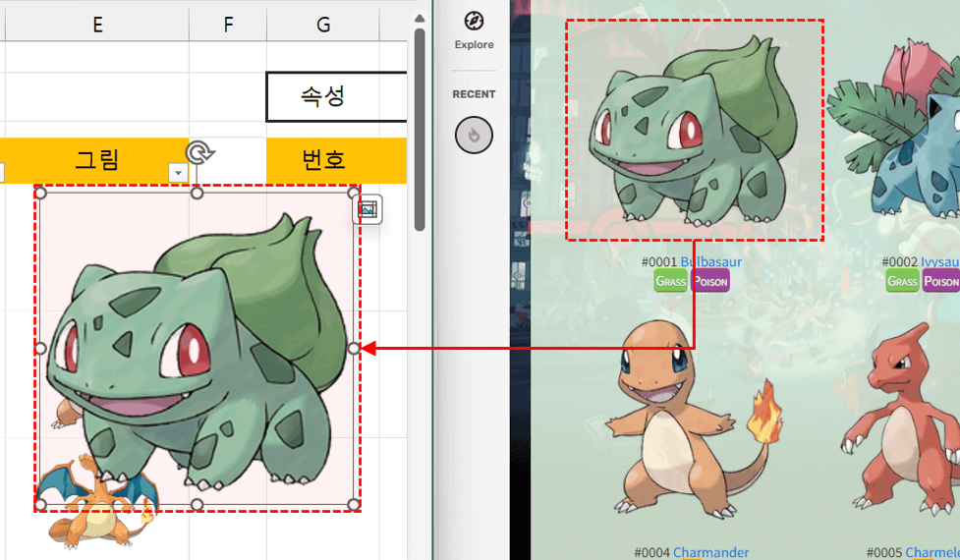Viewport: 960px width, 560px height.
Task: Select the column F header
Action: (x=228, y=26)
